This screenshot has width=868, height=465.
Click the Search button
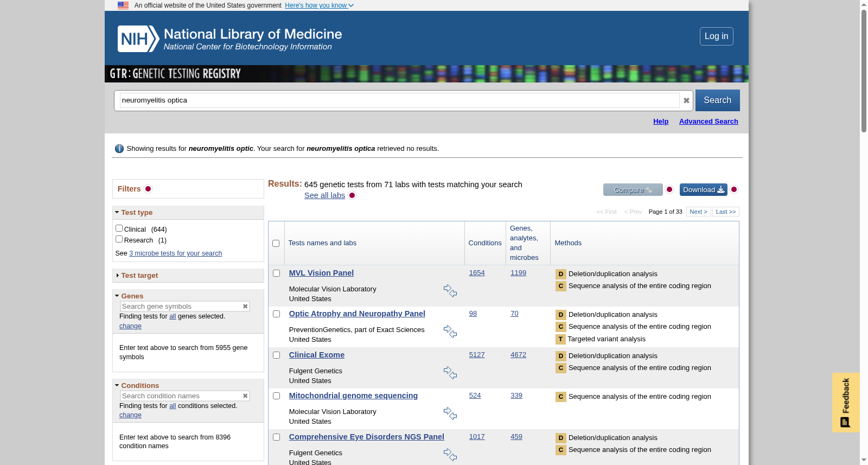click(x=717, y=100)
